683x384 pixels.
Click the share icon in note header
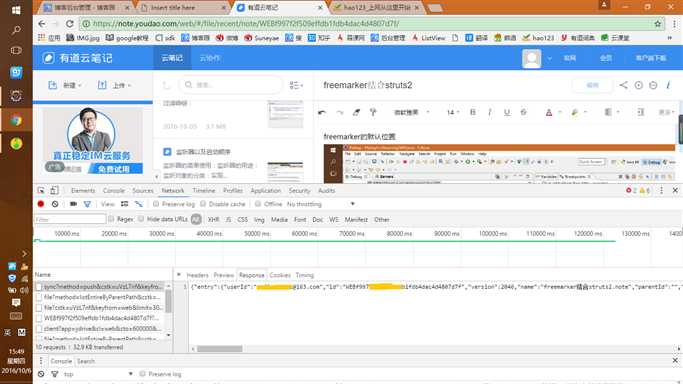624,85
